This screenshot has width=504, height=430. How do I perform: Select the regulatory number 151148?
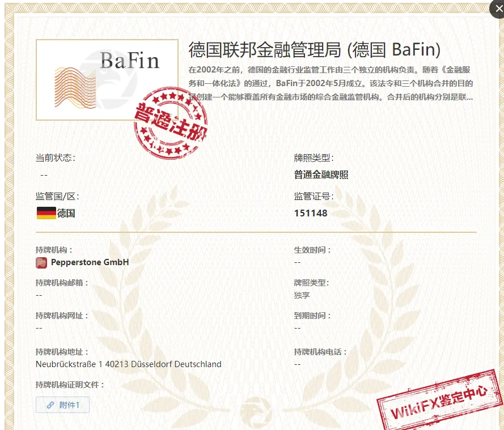pyautogui.click(x=311, y=213)
